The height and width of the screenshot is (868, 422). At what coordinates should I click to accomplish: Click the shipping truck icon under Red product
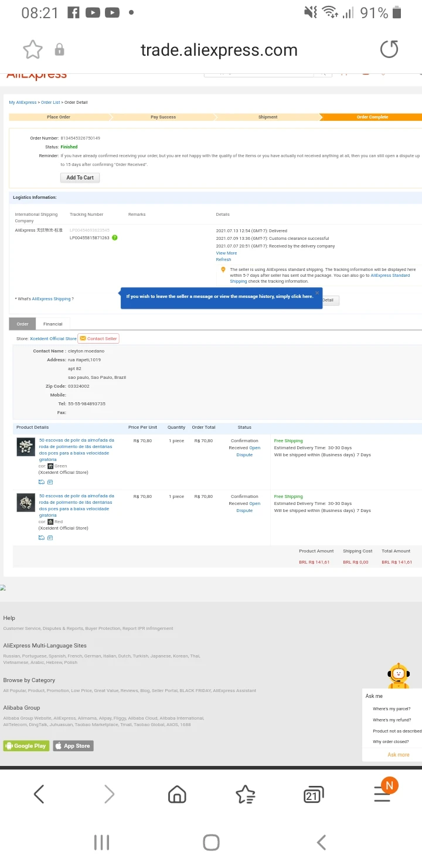point(42,538)
